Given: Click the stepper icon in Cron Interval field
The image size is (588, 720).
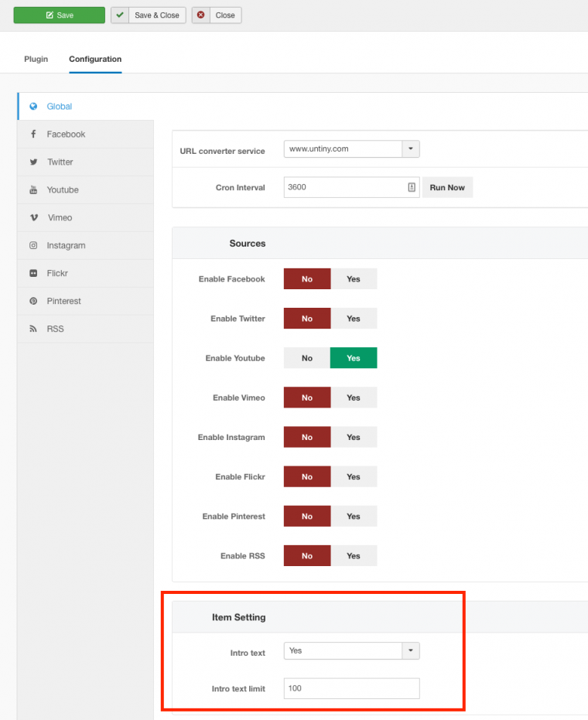Looking at the screenshot, I should point(412,187).
